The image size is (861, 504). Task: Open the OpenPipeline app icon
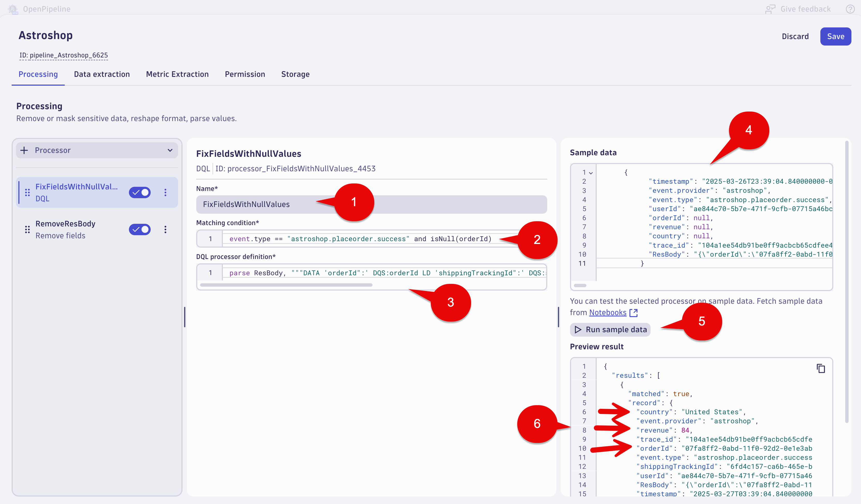click(13, 9)
